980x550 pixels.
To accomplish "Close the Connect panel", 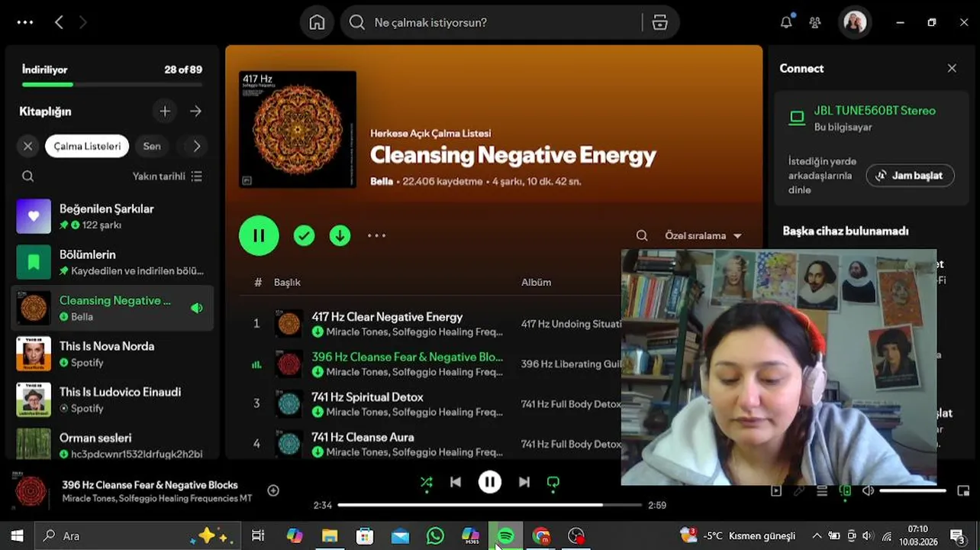I will click(952, 68).
